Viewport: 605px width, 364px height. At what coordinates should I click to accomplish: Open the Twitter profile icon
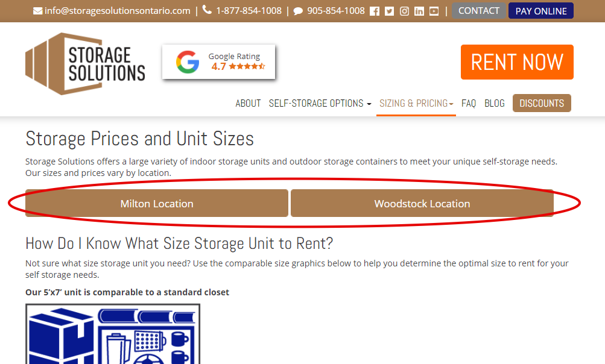[x=389, y=11]
